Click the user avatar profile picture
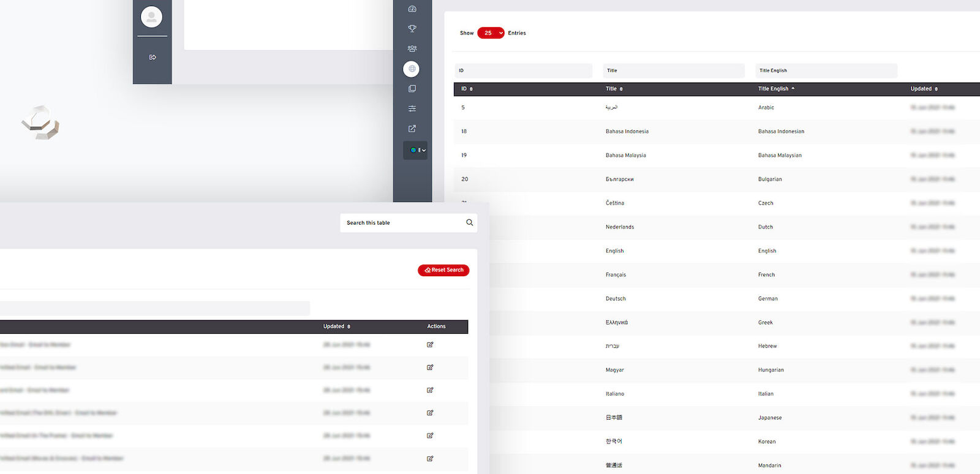The image size is (980, 474). point(151,17)
